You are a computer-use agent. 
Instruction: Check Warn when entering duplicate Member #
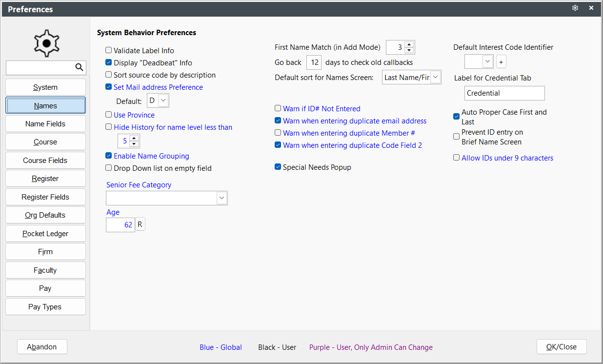point(278,133)
